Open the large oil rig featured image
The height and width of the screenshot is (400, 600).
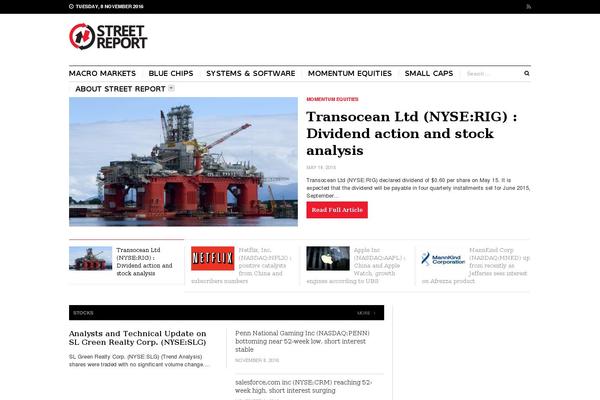tap(183, 162)
